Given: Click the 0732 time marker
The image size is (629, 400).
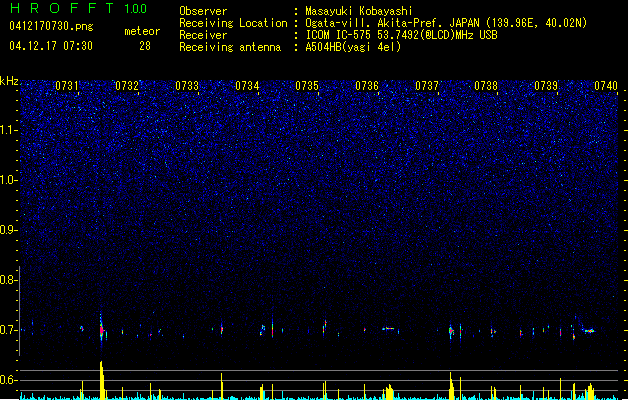Looking at the screenshot, I should pyautogui.click(x=127, y=86).
